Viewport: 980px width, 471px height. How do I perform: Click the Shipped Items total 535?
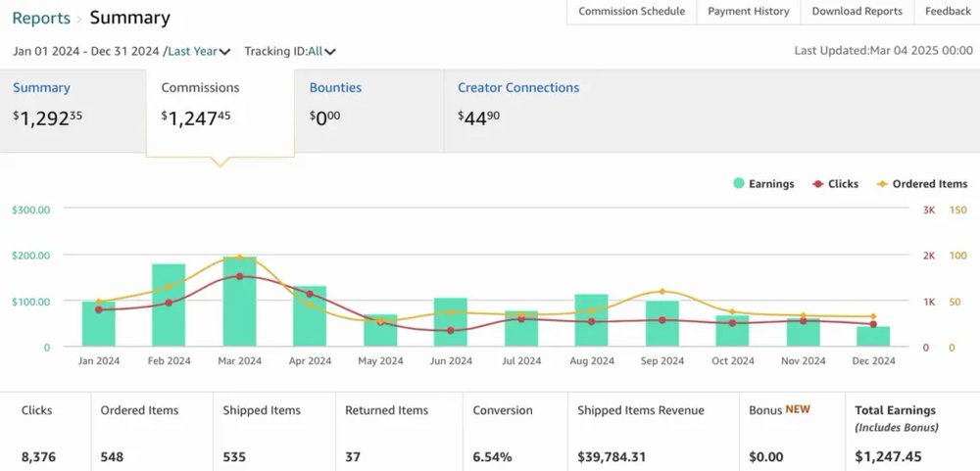(x=234, y=457)
